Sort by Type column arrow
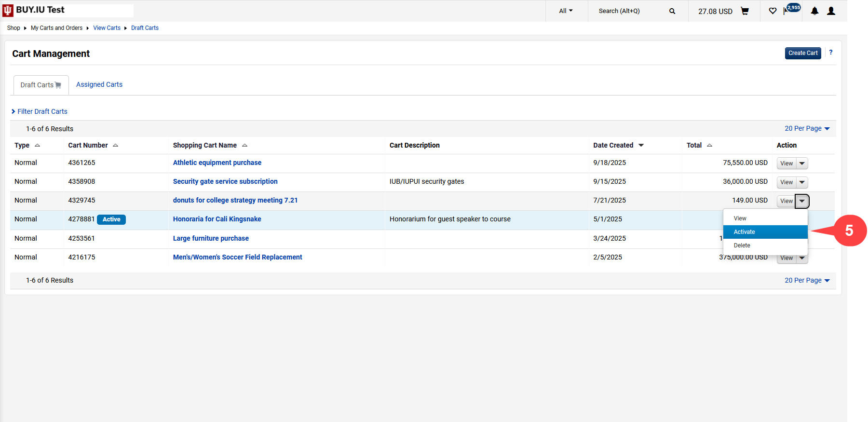Viewport: 868px width, 422px height. 37,145
